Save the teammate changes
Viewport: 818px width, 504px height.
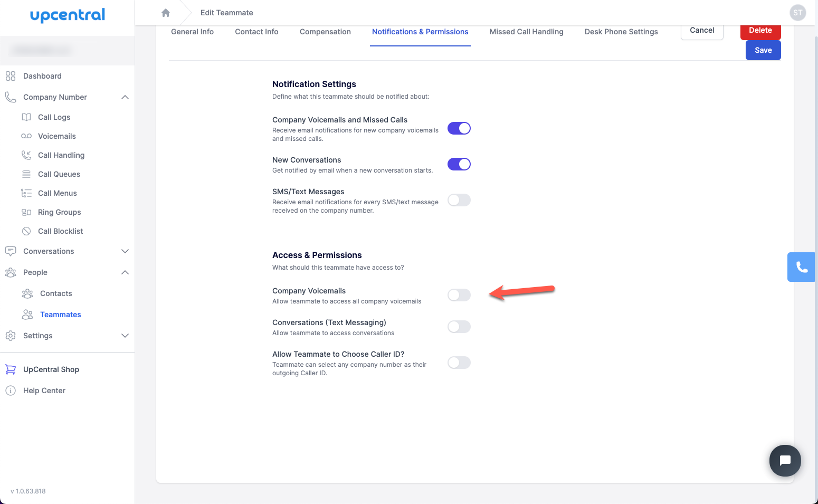point(763,50)
